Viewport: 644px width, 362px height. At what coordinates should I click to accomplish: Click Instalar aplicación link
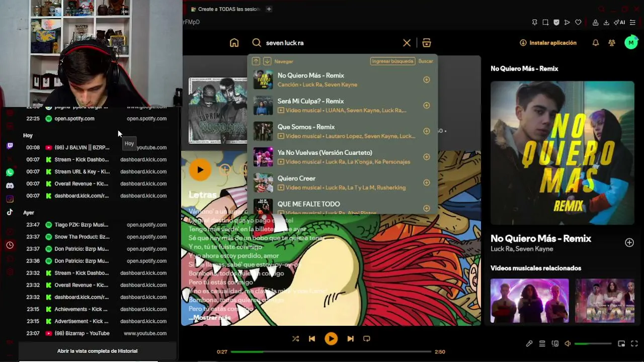point(548,43)
